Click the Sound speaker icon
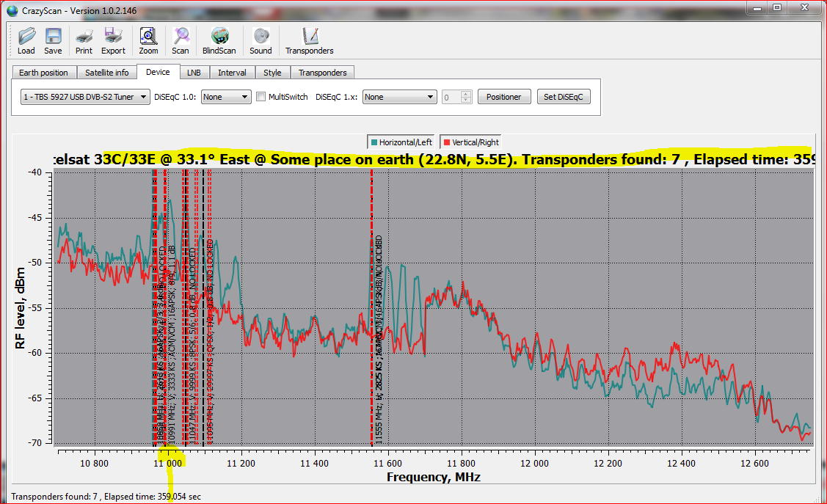The image size is (827, 504). pyautogui.click(x=261, y=37)
